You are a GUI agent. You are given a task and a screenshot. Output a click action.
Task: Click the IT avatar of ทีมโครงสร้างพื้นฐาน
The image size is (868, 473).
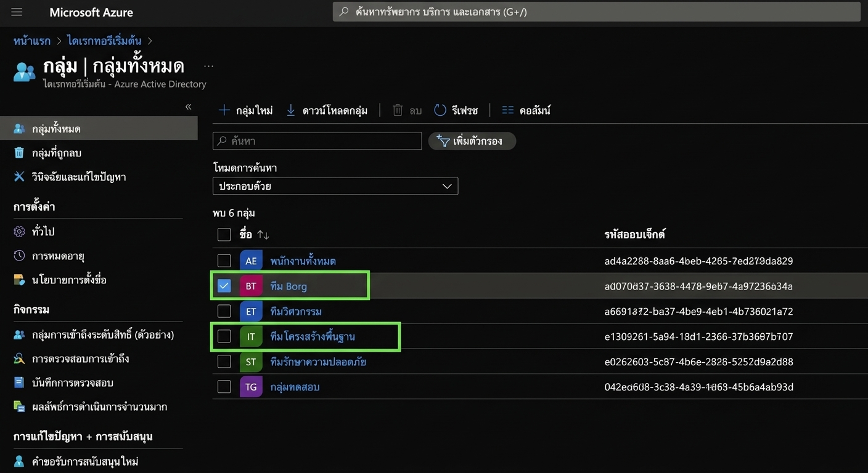[x=251, y=337]
